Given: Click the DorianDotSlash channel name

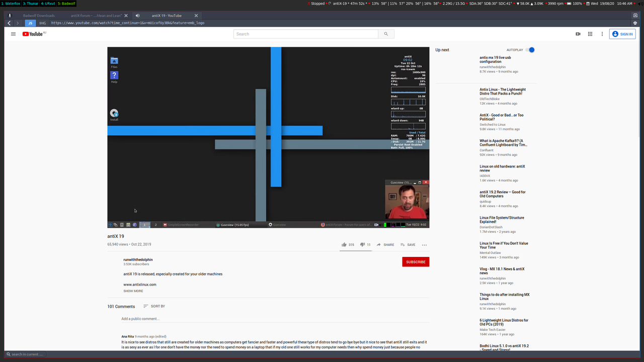Looking at the screenshot, I should click(x=491, y=227).
